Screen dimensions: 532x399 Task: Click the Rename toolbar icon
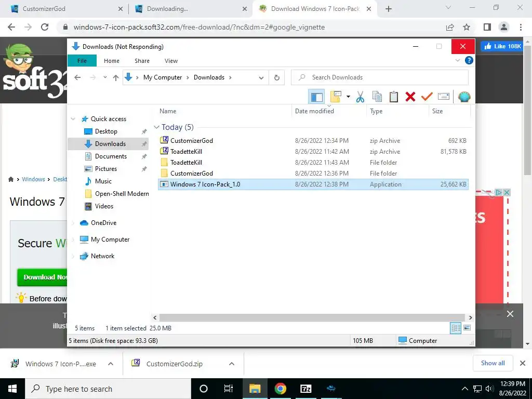444,97
